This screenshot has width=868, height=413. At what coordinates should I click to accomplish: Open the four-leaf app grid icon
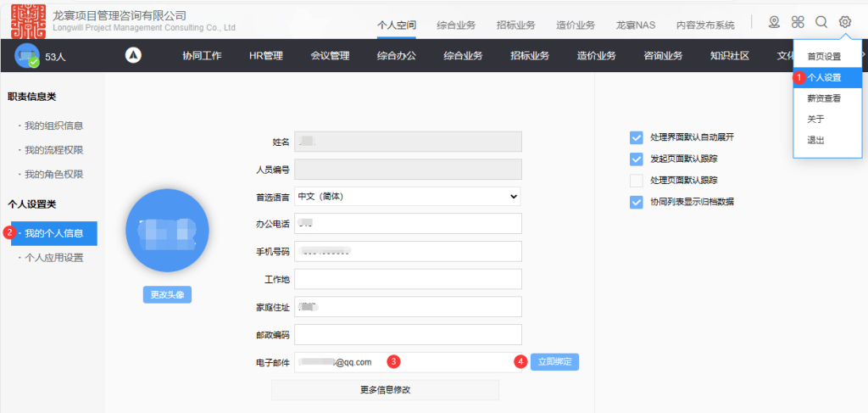[x=798, y=22]
